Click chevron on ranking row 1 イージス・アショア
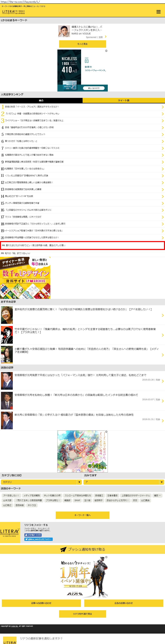Viewport: 165px width, 644px height. click(x=163, y=107)
